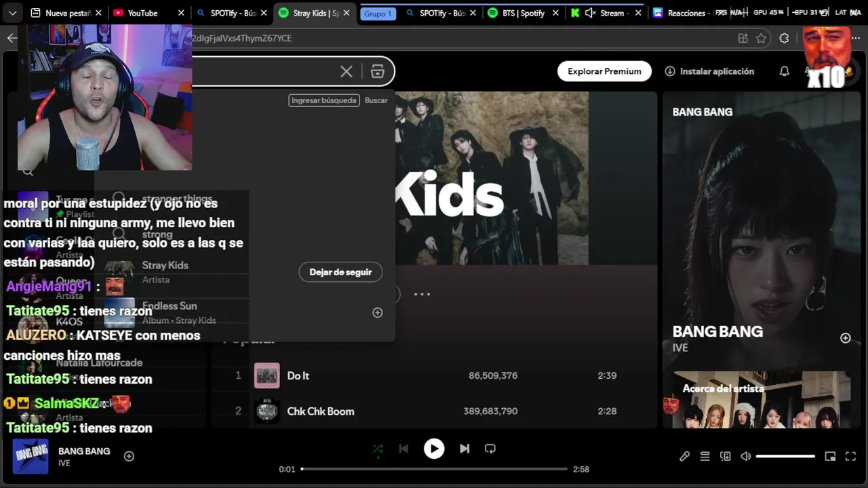
Task: Click the BANG BANG title in player bar
Action: point(84,451)
